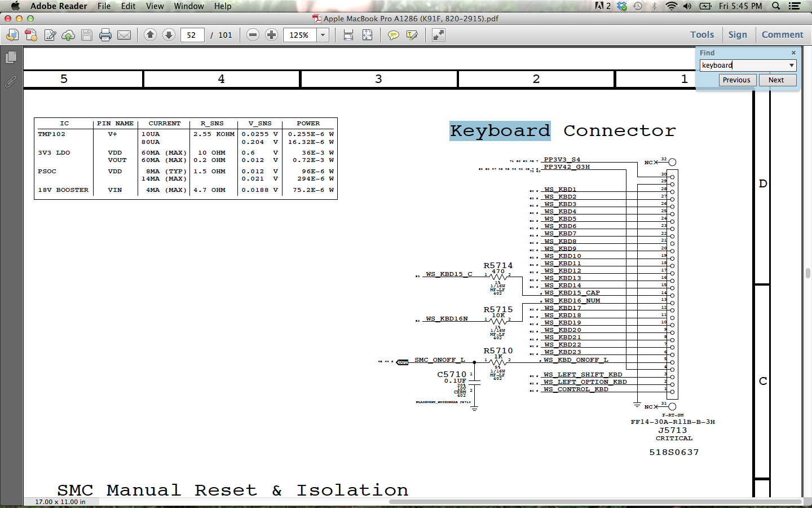The image size is (812, 508).
Task: Click the volume icon in menu bar
Action: (x=687, y=6)
